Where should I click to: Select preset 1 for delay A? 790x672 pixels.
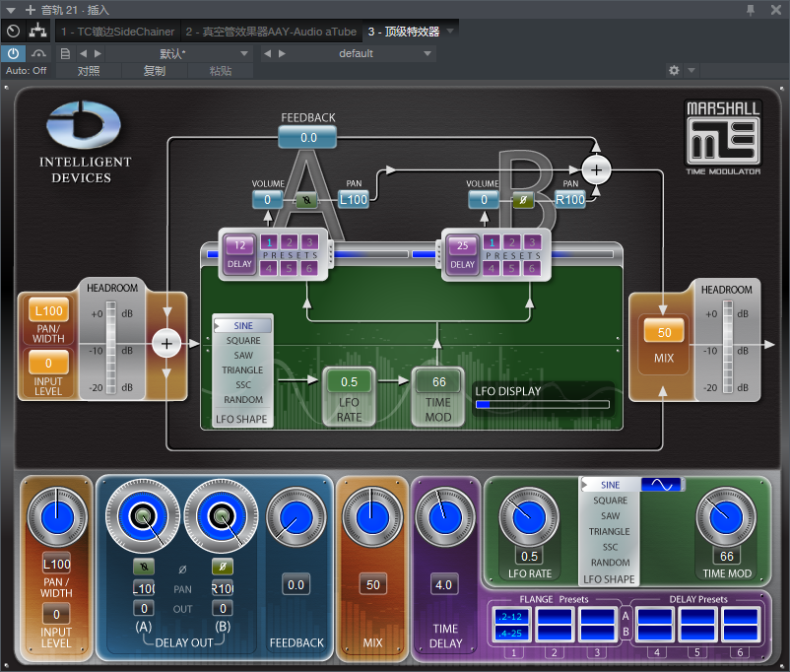(269, 242)
